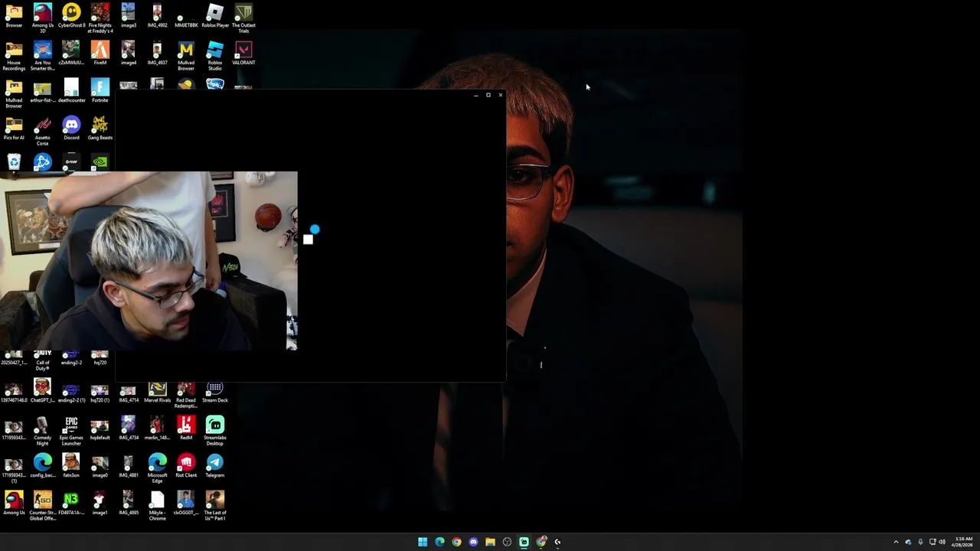The image size is (980, 551).
Task: Open Counter-Strike Global Offensive shortcut
Action: pos(42,506)
